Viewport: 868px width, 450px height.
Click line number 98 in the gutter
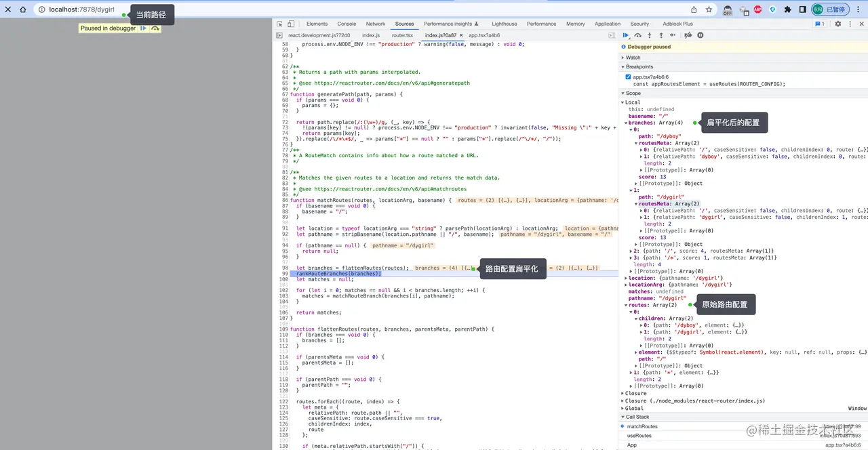[x=285, y=268]
